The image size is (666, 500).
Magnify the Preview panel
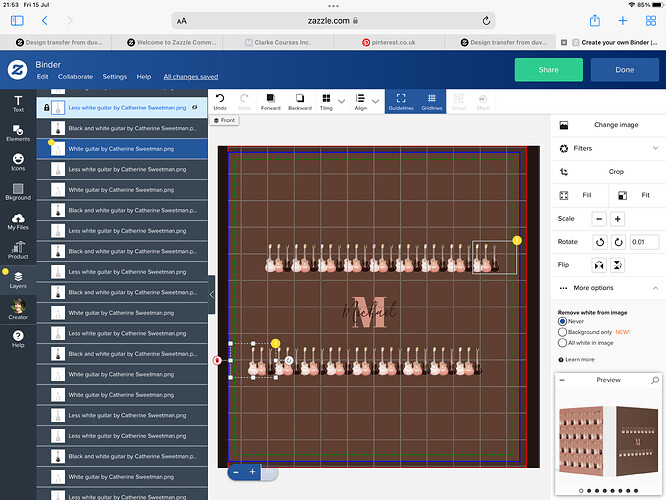[655, 380]
